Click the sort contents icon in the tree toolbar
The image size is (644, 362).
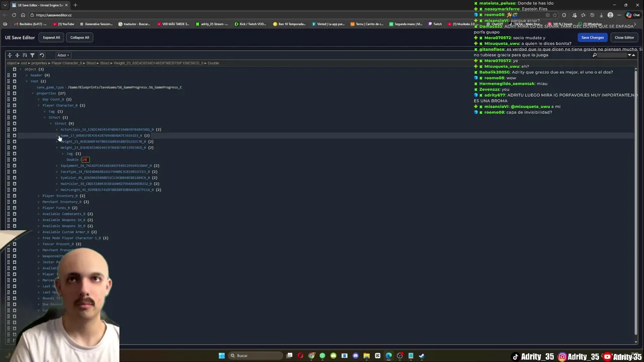click(25, 55)
